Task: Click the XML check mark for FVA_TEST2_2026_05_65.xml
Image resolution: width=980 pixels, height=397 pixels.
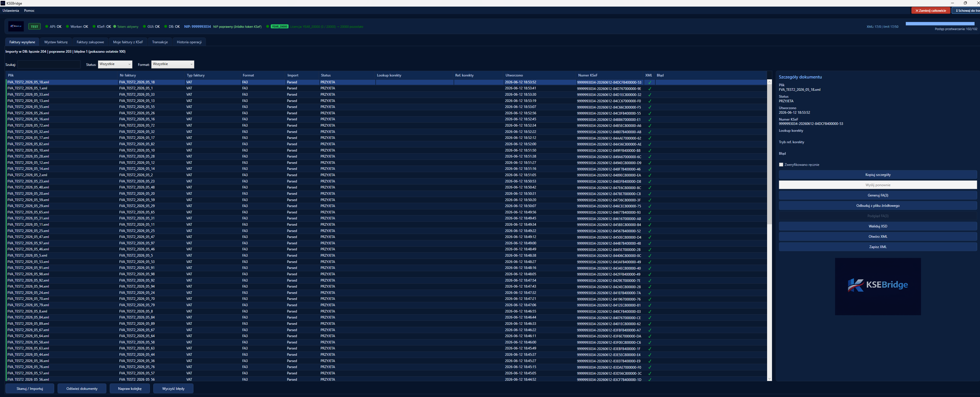Action: point(649,212)
